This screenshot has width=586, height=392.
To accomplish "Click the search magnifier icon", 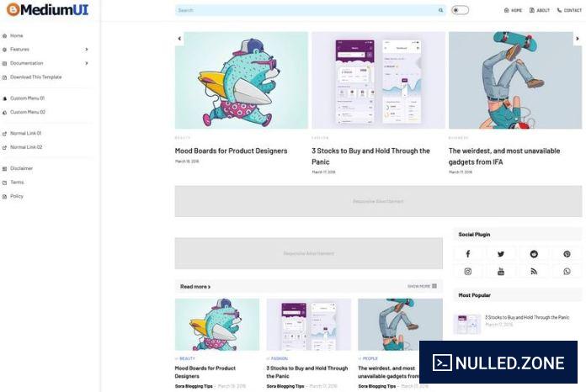I will (x=440, y=10).
